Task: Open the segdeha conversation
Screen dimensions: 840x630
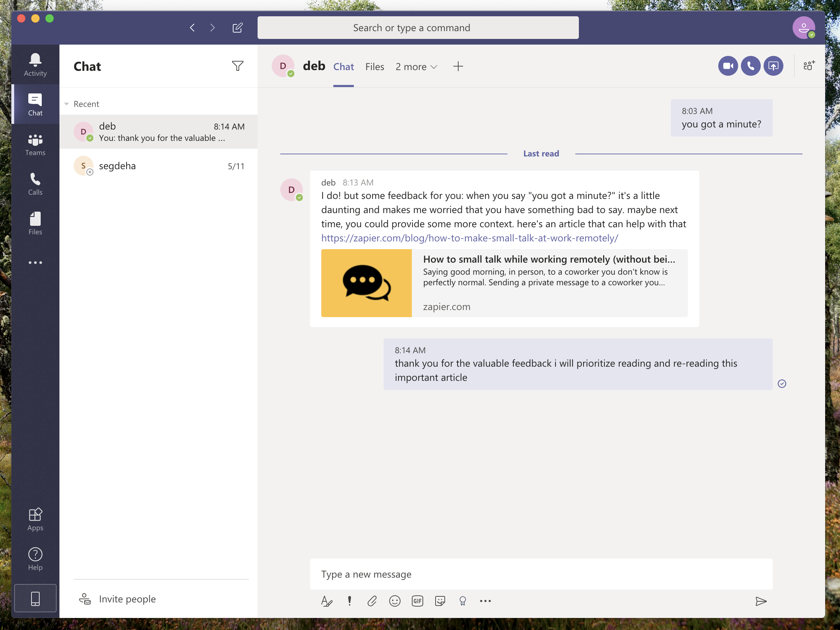Action: click(x=159, y=166)
